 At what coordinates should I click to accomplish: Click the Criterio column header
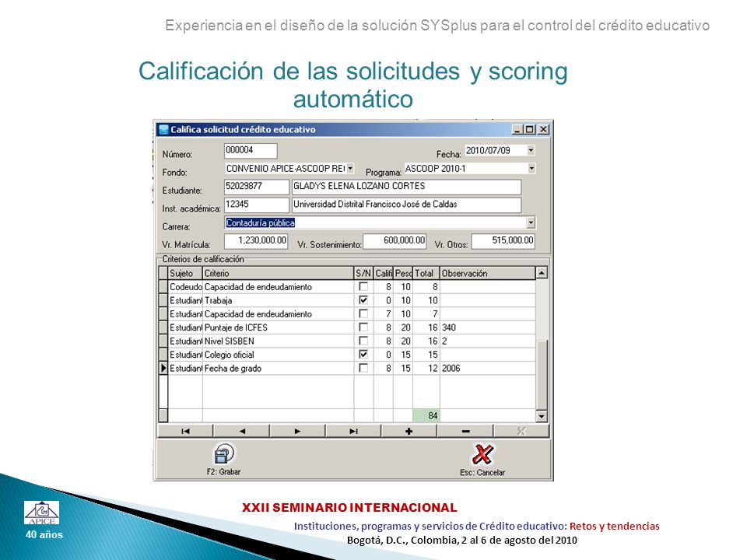point(279,273)
